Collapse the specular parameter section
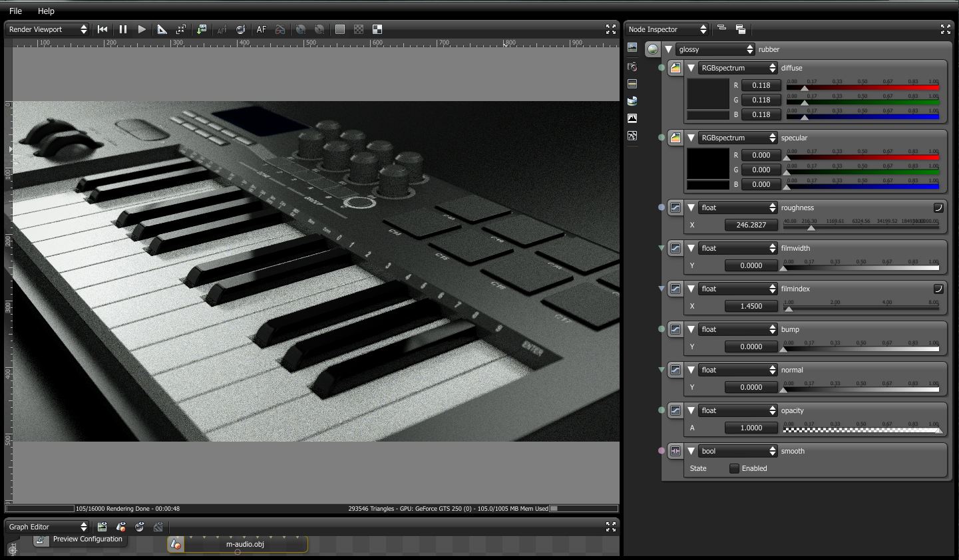The height and width of the screenshot is (560, 959). [x=691, y=138]
